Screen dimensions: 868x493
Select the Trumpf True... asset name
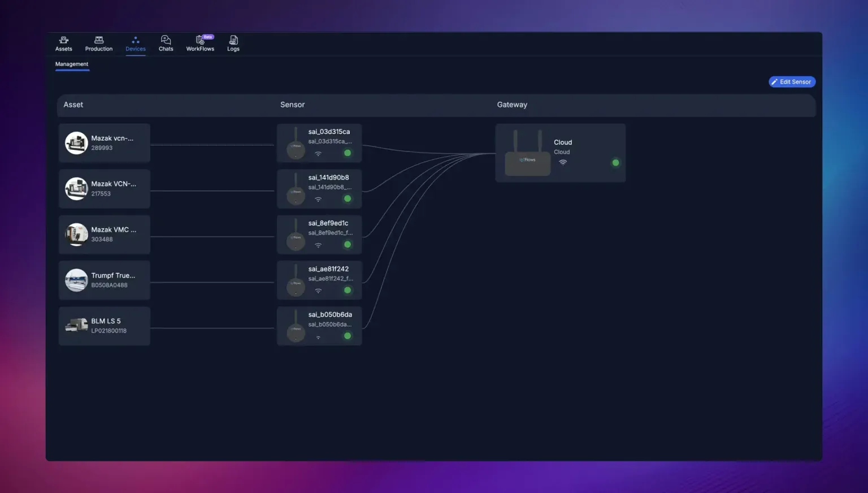tap(113, 275)
